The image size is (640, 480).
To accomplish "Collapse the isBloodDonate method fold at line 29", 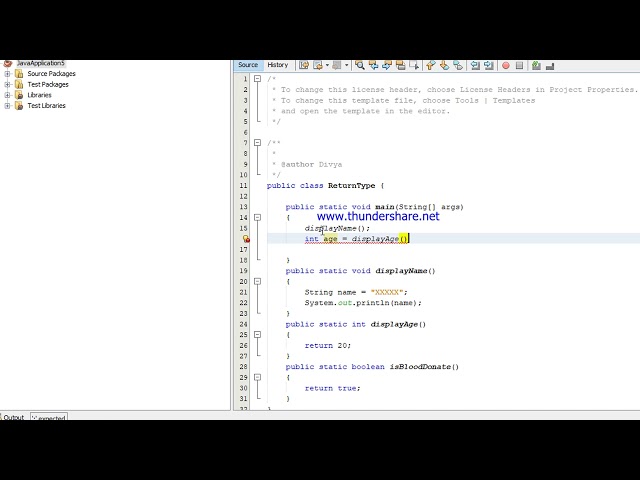I will pyautogui.click(x=257, y=377).
